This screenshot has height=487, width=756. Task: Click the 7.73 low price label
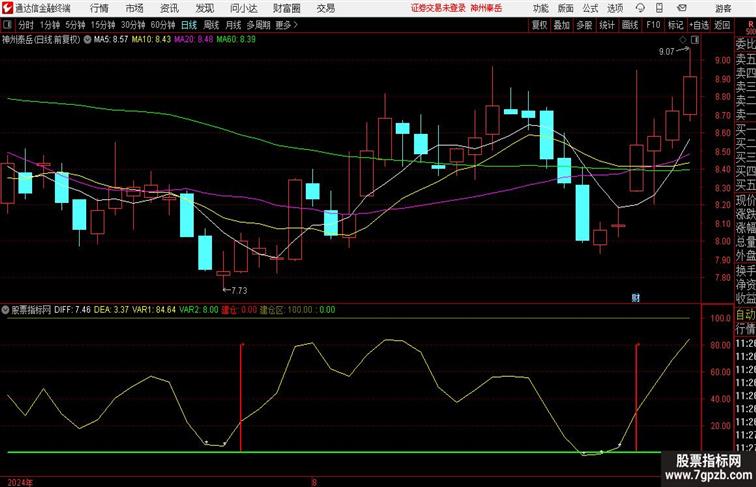239,290
